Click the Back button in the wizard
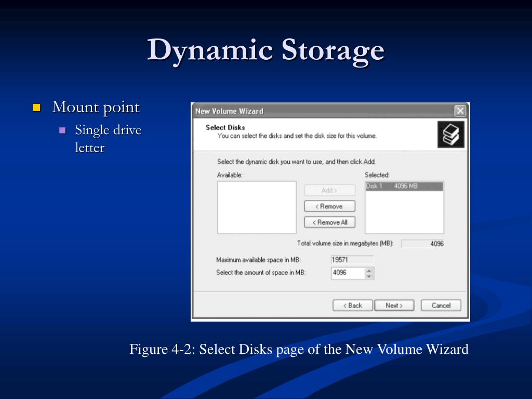The width and height of the screenshot is (532, 399). pos(353,305)
